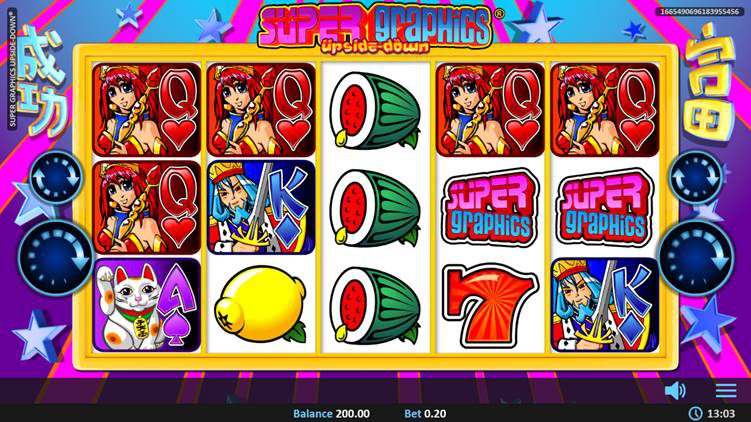Click the large spin button on the left
Image resolution: width=751 pixels, height=422 pixels.
coord(56,258)
